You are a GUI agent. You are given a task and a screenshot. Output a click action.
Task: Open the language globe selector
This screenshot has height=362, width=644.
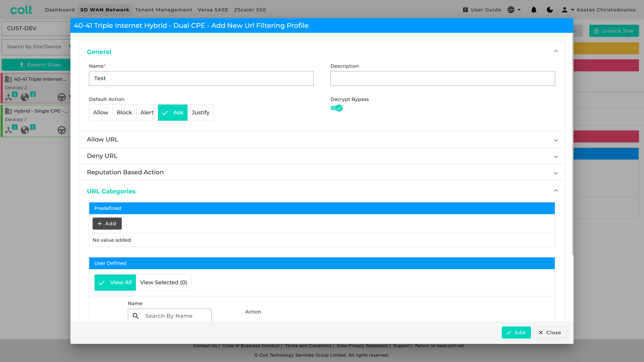511,10
